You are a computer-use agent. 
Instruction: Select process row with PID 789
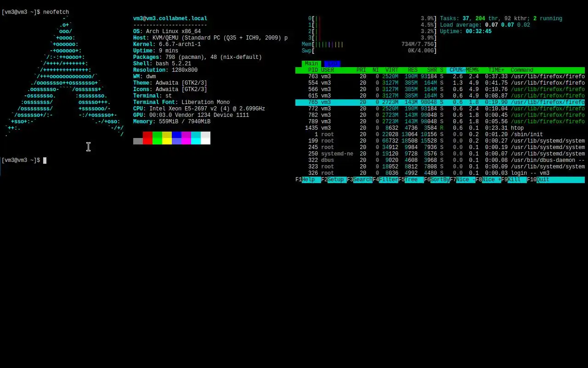tap(440, 121)
